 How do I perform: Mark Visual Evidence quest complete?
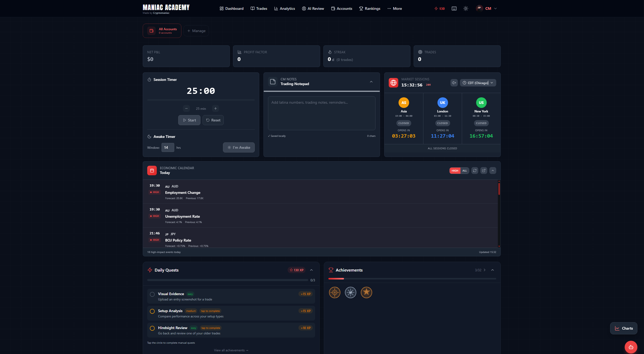click(x=152, y=294)
